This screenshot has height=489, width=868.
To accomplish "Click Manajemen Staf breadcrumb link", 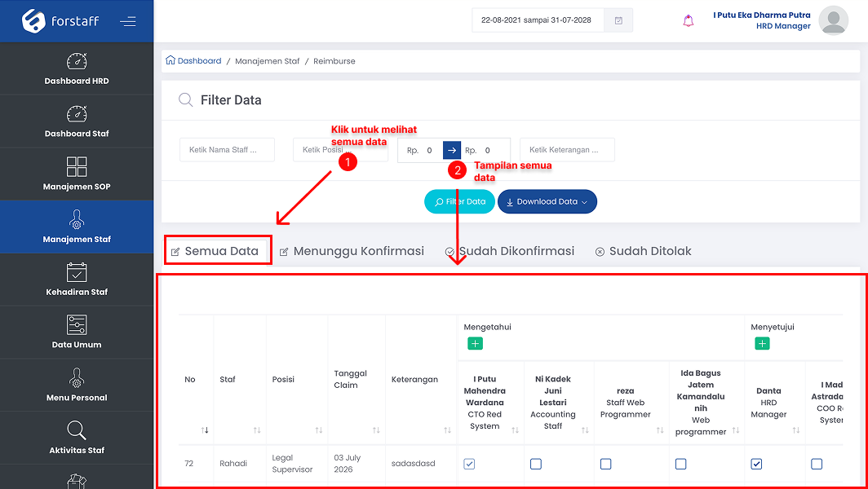I will (x=268, y=61).
